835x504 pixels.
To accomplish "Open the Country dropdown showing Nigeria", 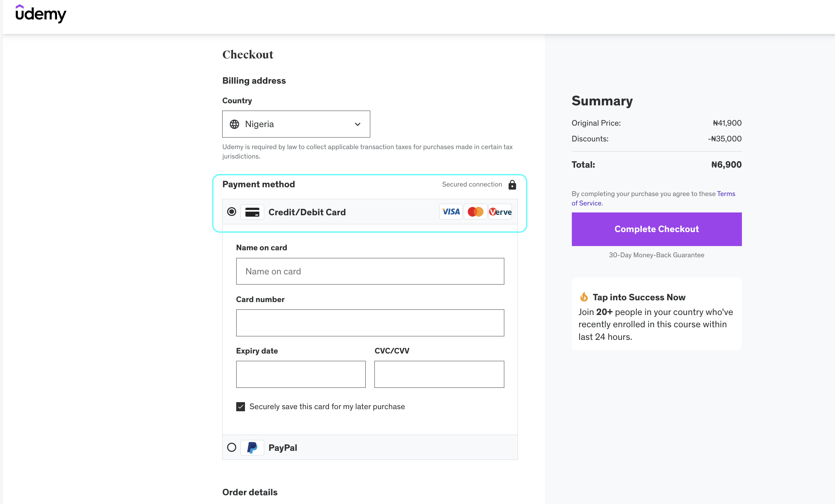I will click(296, 124).
